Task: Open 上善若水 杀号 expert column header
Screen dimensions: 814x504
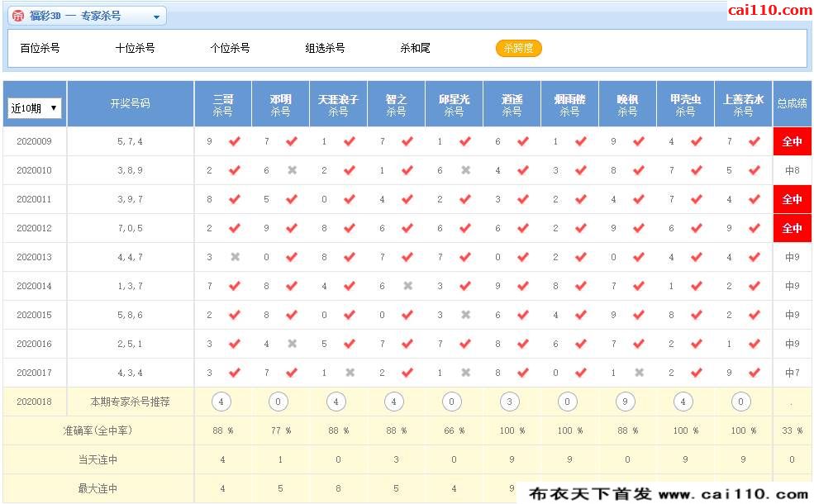Action: pos(744,105)
